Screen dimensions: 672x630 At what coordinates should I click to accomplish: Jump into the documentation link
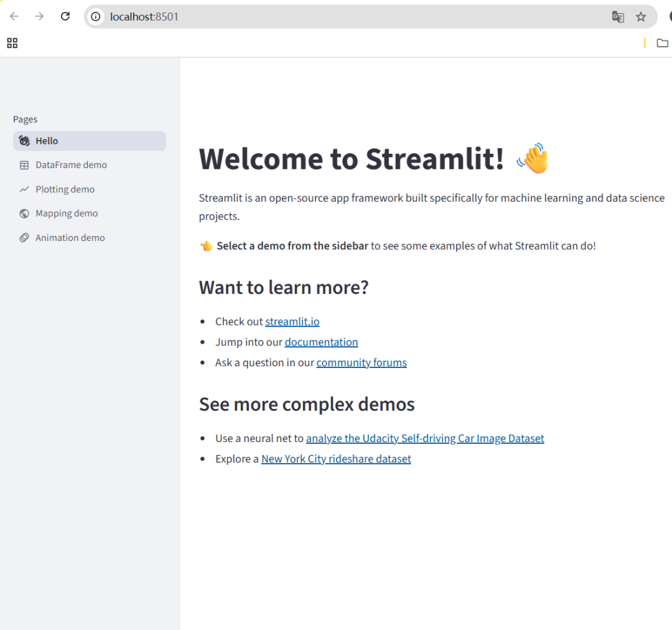[x=321, y=342]
